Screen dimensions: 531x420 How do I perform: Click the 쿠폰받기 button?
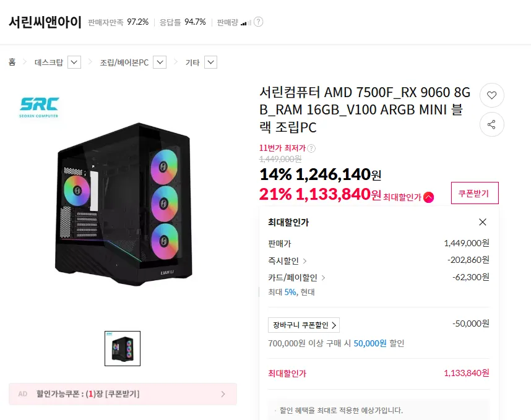475,193
